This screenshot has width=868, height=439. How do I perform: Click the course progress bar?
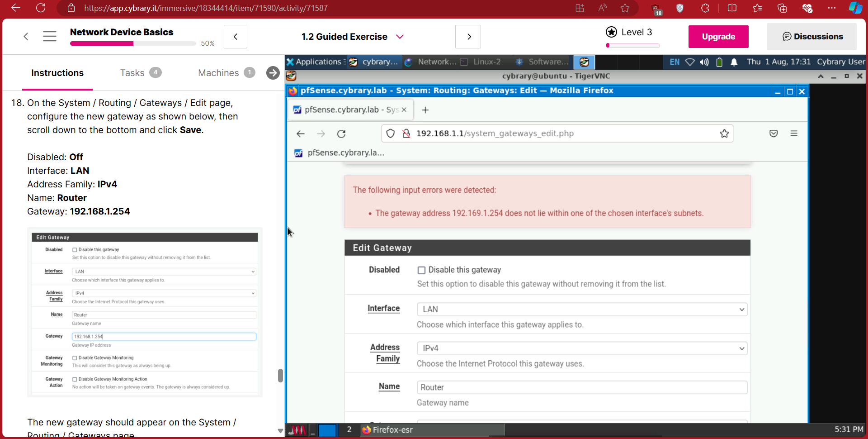point(133,43)
